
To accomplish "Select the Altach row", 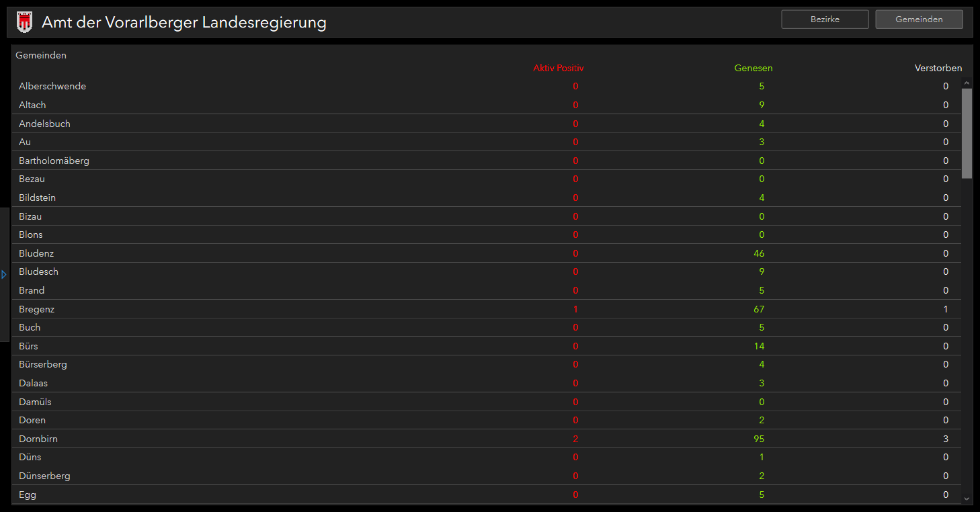I will (x=487, y=105).
